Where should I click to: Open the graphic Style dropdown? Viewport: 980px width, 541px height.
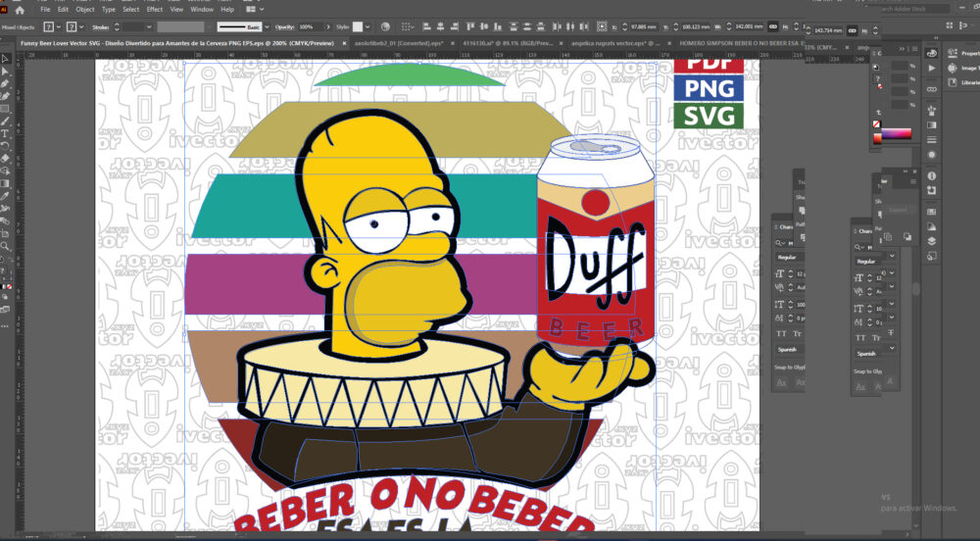[x=367, y=26]
